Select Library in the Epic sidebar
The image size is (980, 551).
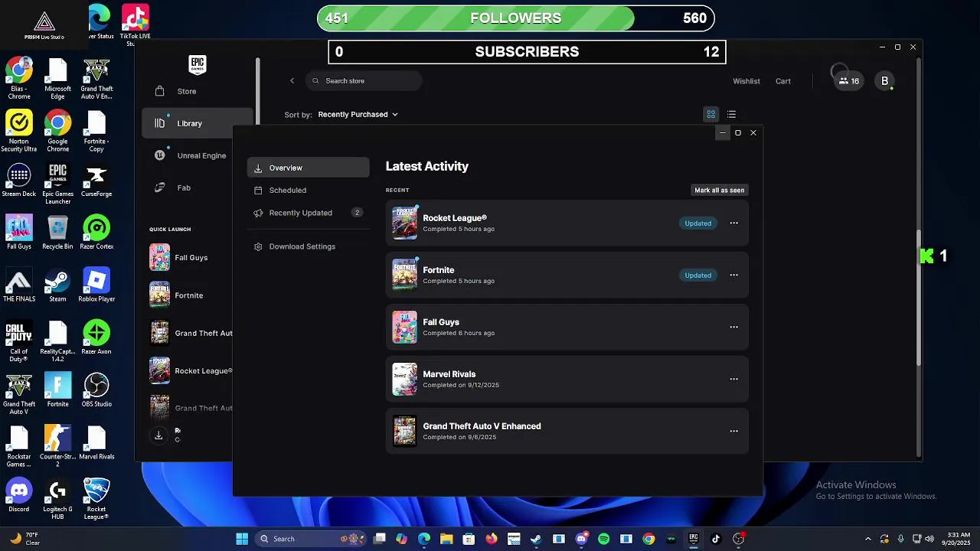(198, 123)
